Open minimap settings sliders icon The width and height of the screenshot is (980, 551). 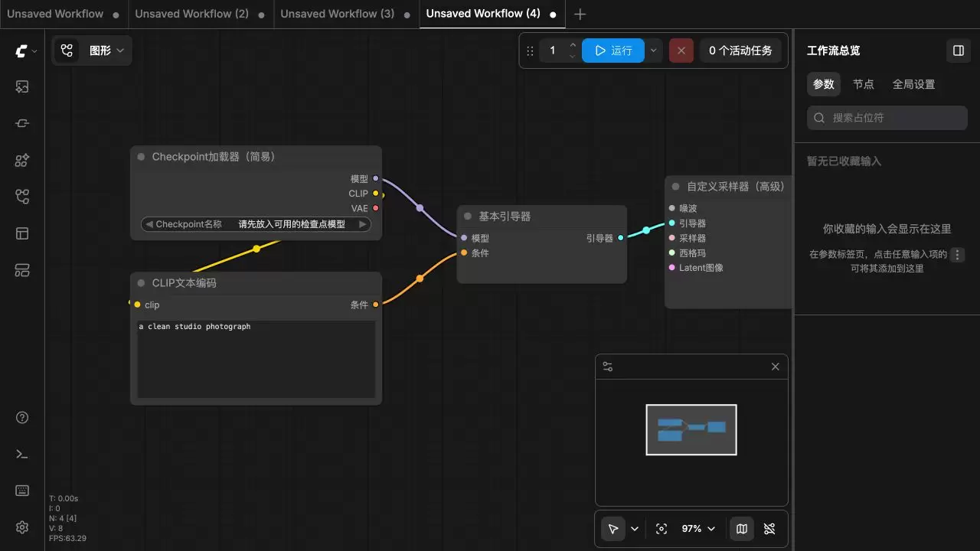click(x=608, y=367)
